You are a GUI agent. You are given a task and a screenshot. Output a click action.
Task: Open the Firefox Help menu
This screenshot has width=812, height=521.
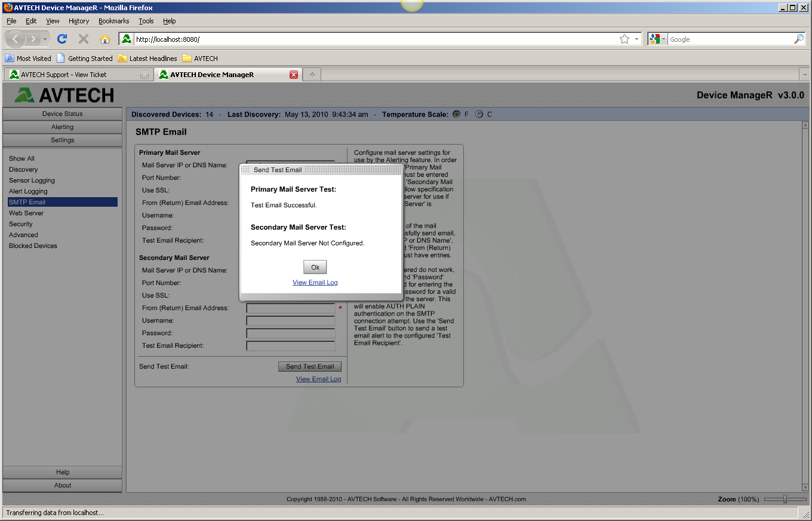point(170,21)
